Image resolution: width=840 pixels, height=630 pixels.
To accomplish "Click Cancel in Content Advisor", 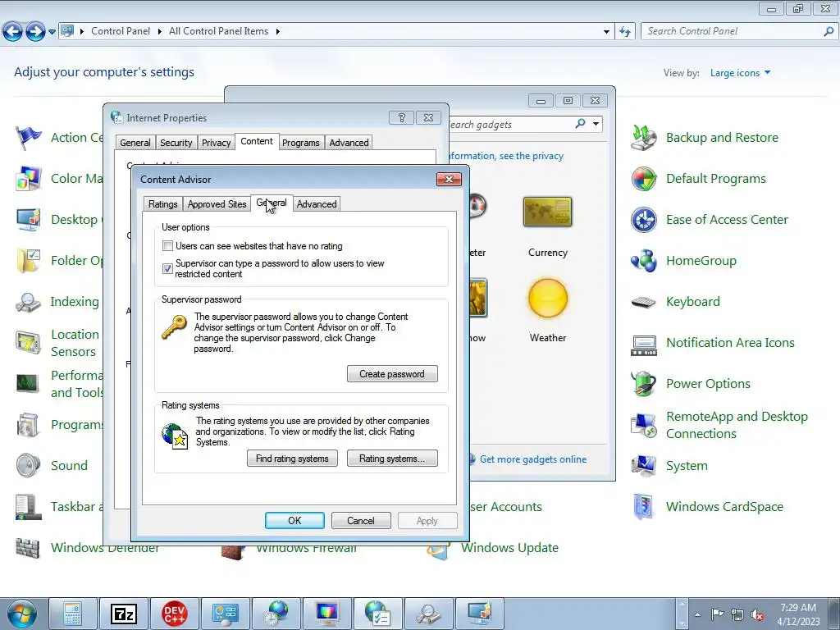I will [361, 521].
